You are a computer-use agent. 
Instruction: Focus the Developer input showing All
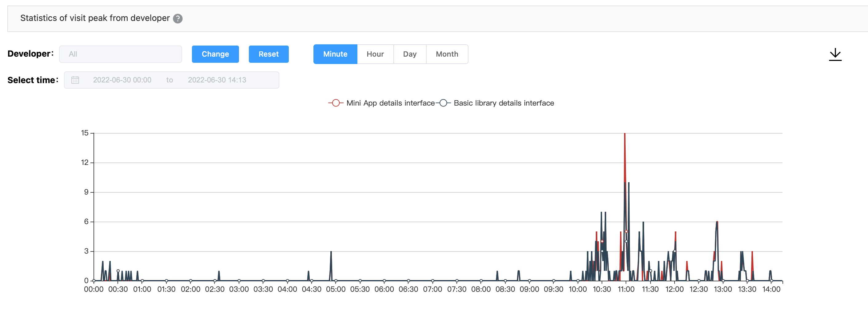coord(121,54)
